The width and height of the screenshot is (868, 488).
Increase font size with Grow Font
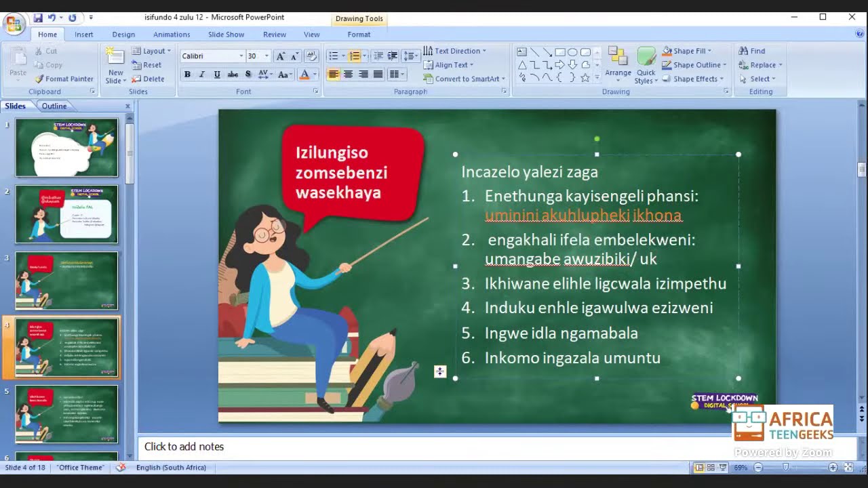[x=281, y=56]
